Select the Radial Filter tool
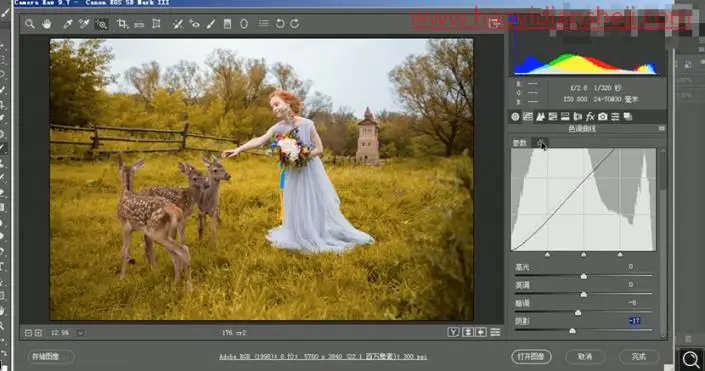This screenshot has width=705, height=371. [x=244, y=24]
